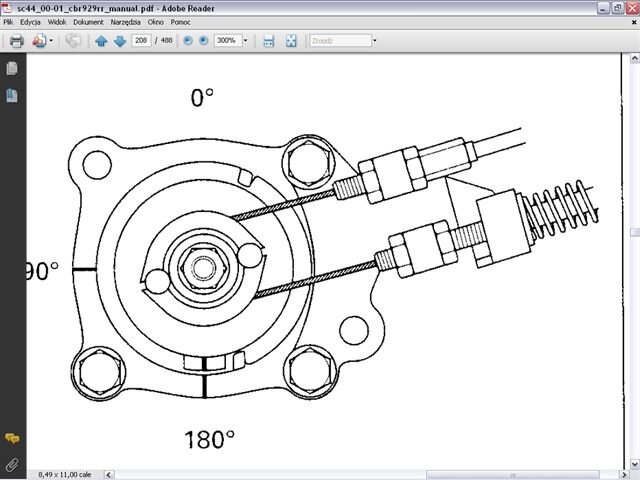640x480 pixels.
Task: Click the page number field showing 208
Action: pos(142,41)
